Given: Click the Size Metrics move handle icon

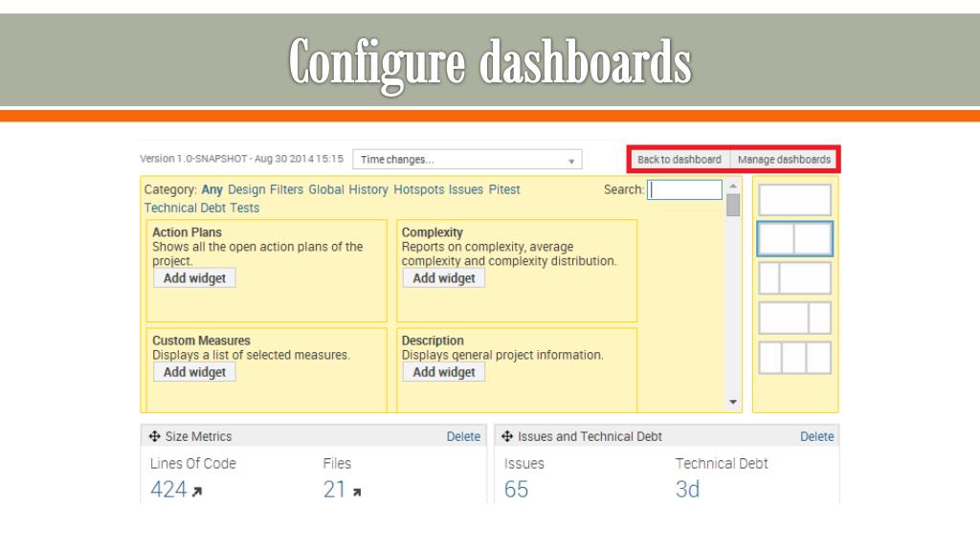Looking at the screenshot, I should pos(154,436).
